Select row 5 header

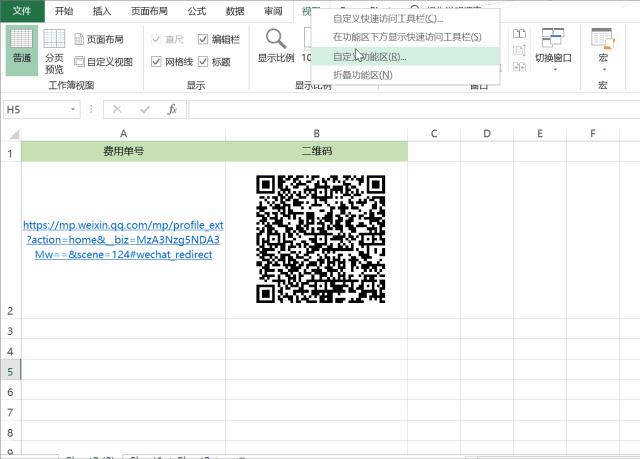click(10, 370)
